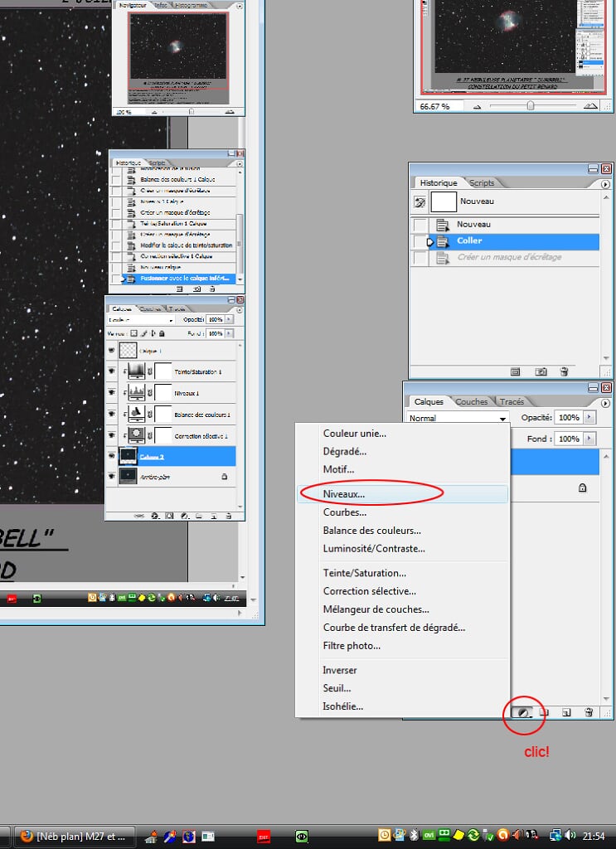Image resolution: width=616 pixels, height=849 pixels.
Task: Switch to the Scripts tab in large Historique panel
Action: [x=481, y=183]
